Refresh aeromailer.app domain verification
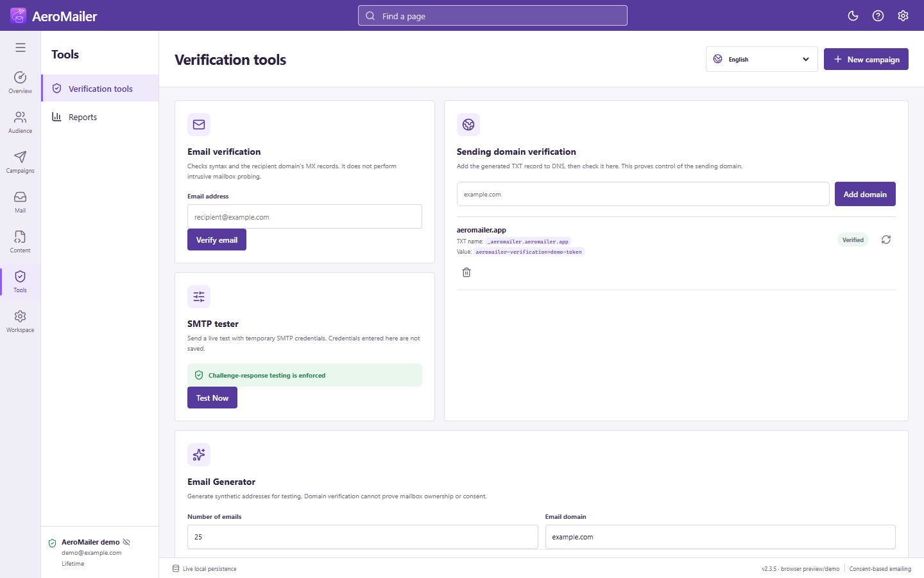 point(886,240)
